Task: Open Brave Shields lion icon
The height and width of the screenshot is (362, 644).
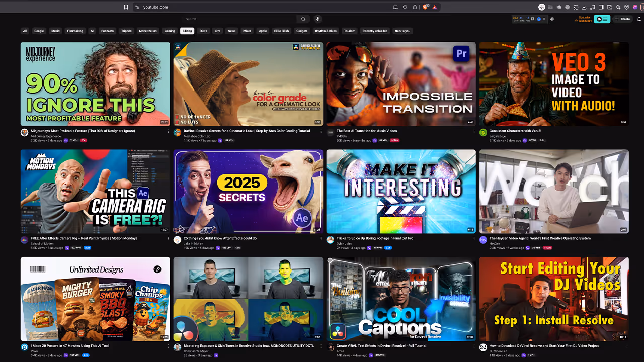Action: tap(425, 7)
